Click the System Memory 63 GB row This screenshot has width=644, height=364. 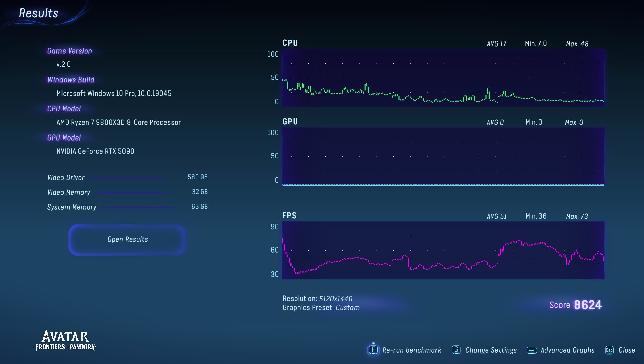point(127,207)
